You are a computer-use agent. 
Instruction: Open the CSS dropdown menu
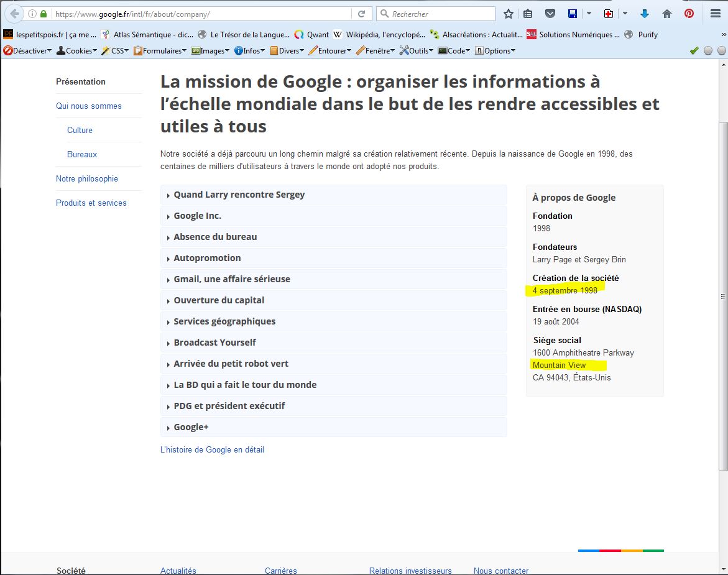(116, 51)
